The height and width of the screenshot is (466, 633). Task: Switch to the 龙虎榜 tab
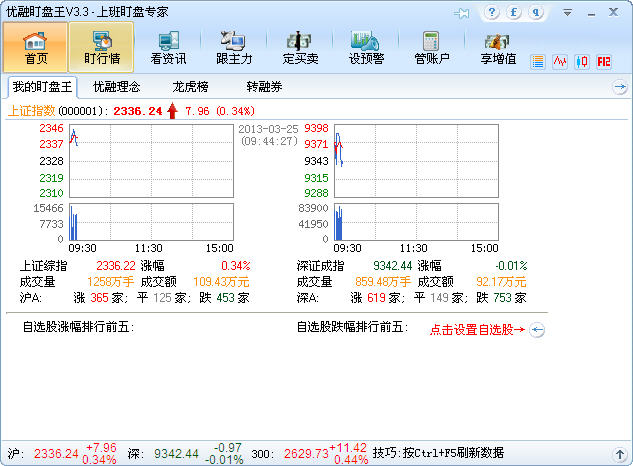(190, 86)
